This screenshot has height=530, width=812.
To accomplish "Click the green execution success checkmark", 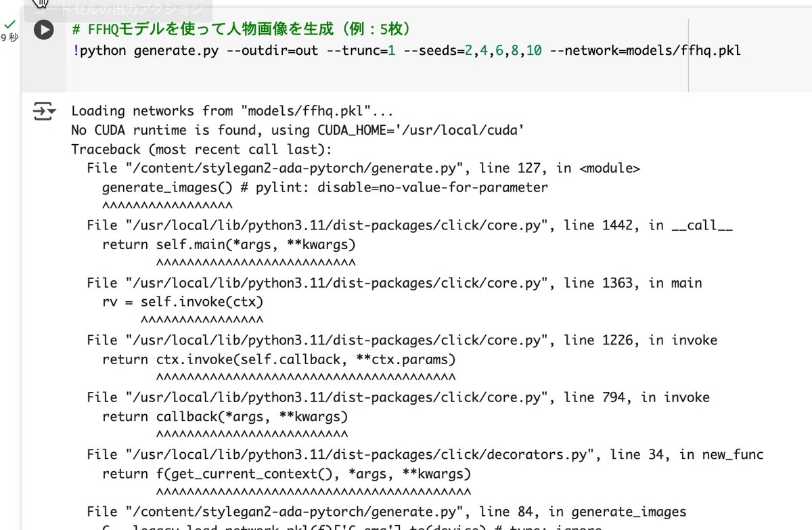I will (9, 24).
